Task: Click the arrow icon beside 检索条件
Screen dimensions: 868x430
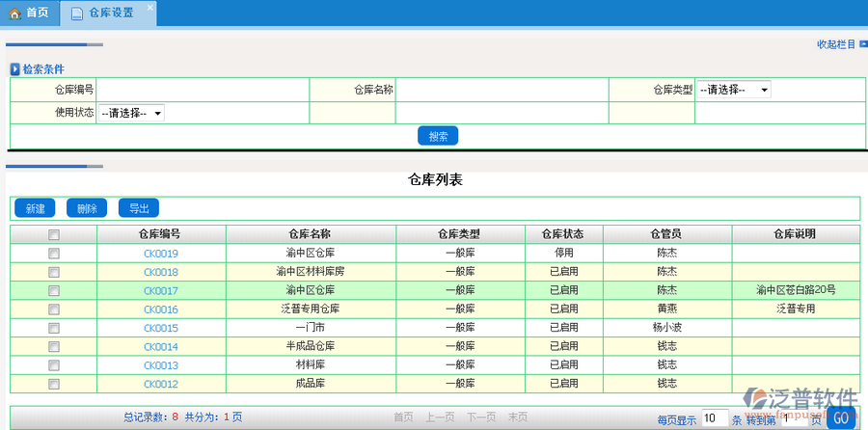Action: (14, 69)
